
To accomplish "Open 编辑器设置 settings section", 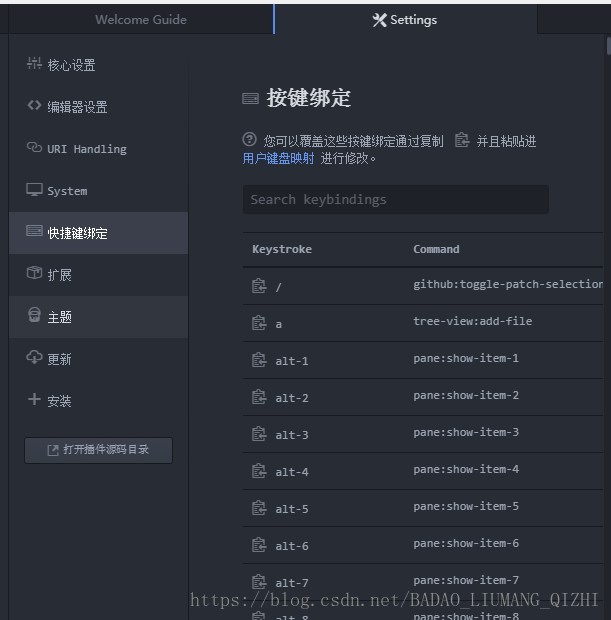I will pyautogui.click(x=98, y=107).
